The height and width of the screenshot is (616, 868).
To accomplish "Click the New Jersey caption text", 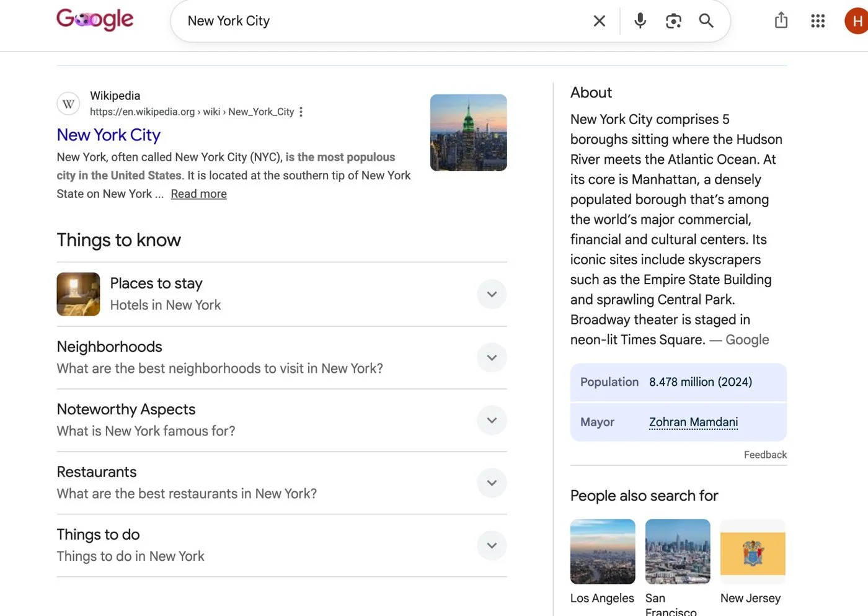I will tap(750, 598).
